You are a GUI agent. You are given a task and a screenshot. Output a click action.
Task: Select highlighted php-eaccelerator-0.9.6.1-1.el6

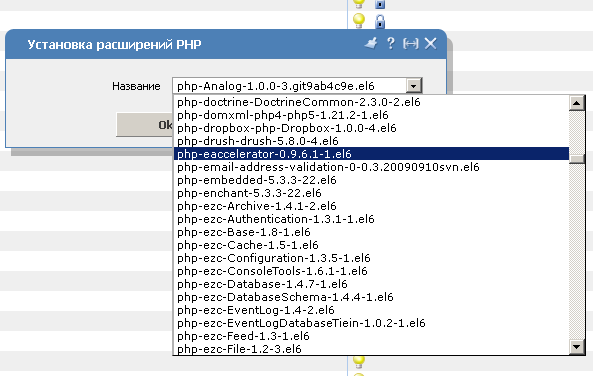[x=371, y=154]
